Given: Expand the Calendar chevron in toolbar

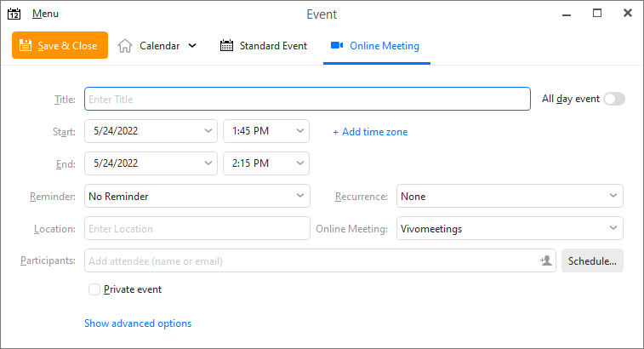Looking at the screenshot, I should (192, 46).
